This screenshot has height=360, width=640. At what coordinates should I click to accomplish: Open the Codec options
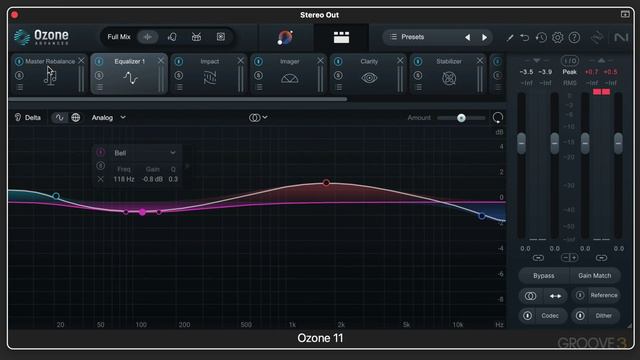pyautogui.click(x=549, y=316)
